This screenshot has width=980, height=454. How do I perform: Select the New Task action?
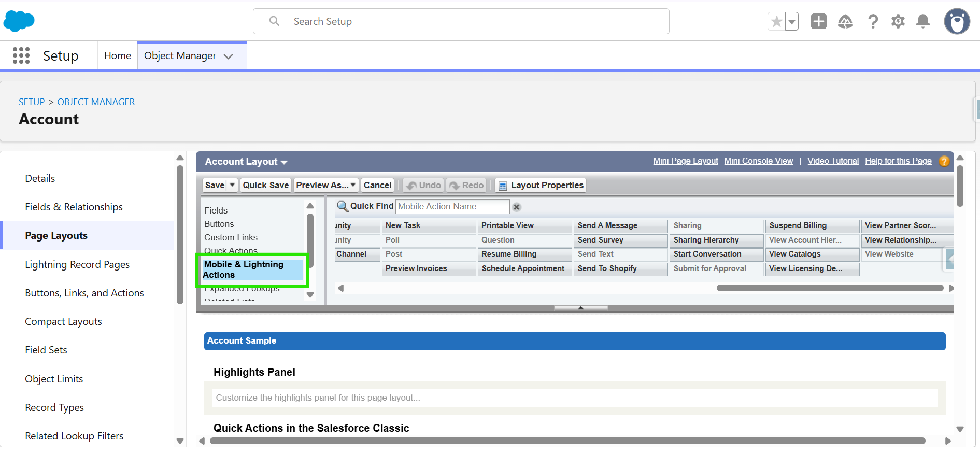tap(429, 225)
